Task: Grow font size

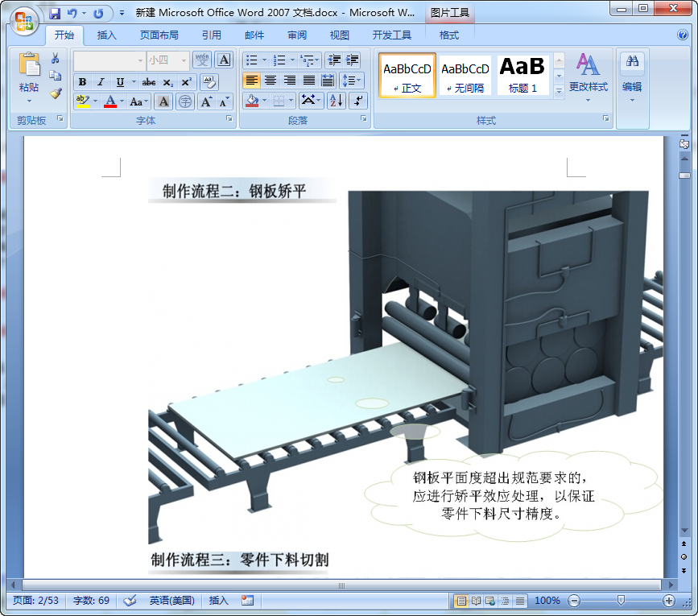Action: coord(207,101)
